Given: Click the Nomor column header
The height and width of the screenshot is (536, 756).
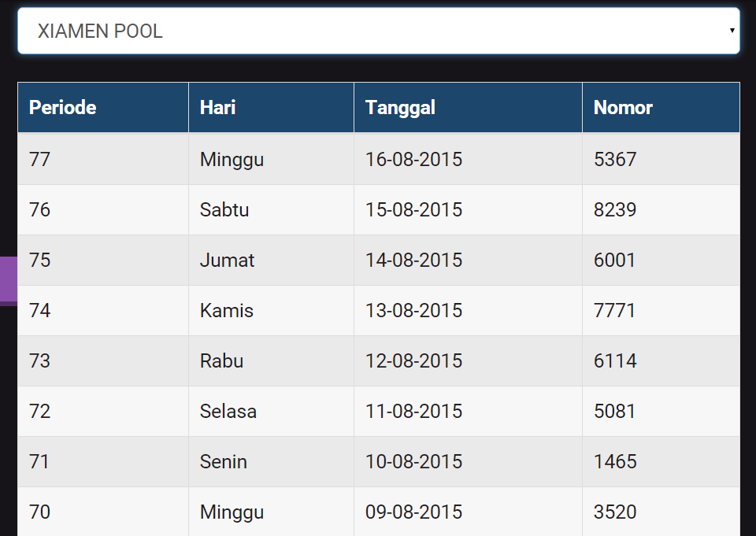Looking at the screenshot, I should pyautogui.click(x=623, y=108).
